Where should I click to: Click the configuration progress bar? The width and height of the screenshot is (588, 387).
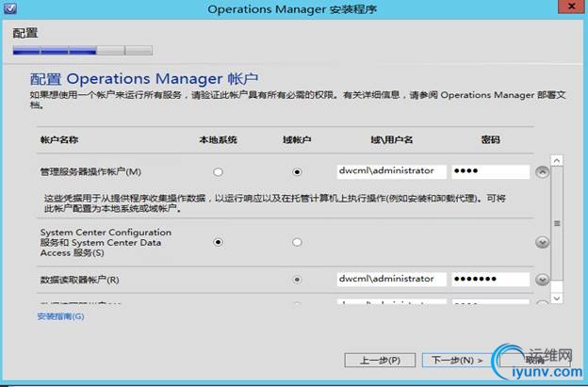83,51
